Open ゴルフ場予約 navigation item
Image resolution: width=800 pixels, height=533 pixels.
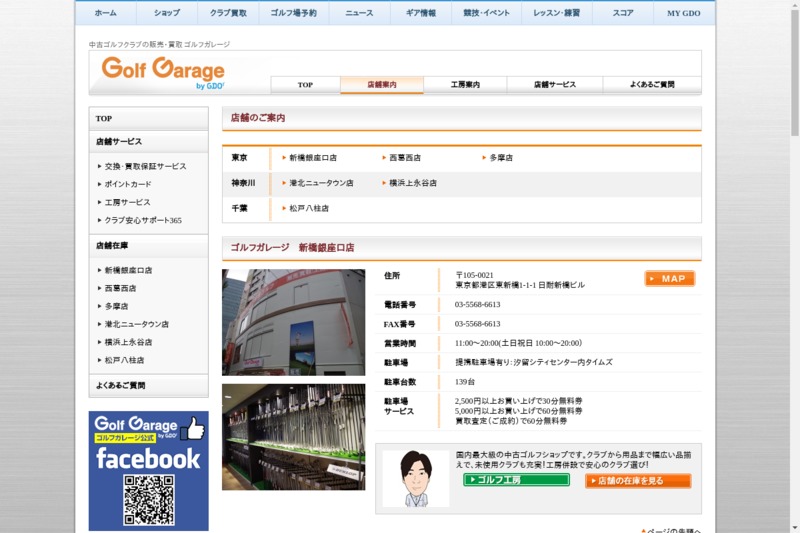coord(293,13)
